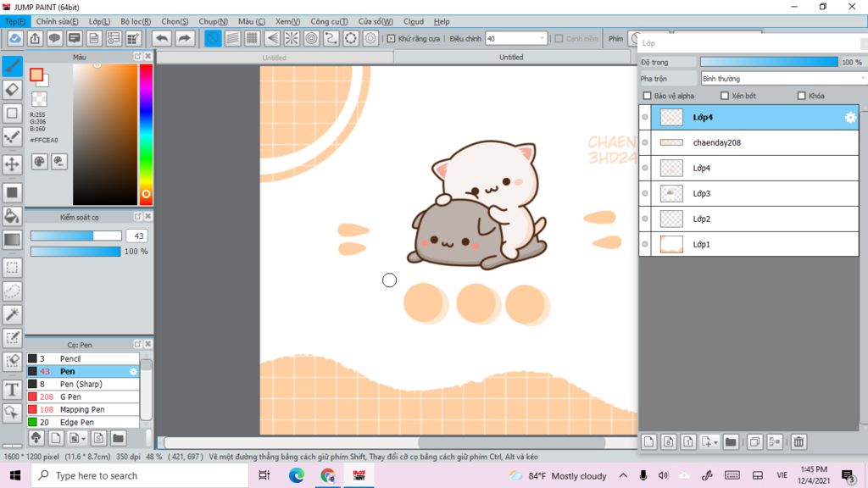Toggle visibility of the Lớp3 layer
868x488 pixels.
(645, 194)
